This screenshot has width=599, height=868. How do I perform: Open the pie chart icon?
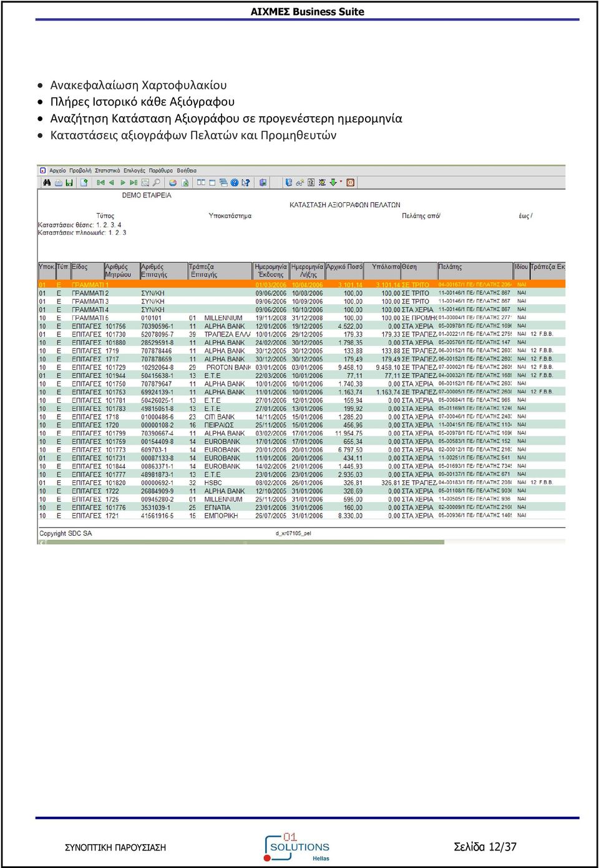pyautogui.click(x=173, y=183)
